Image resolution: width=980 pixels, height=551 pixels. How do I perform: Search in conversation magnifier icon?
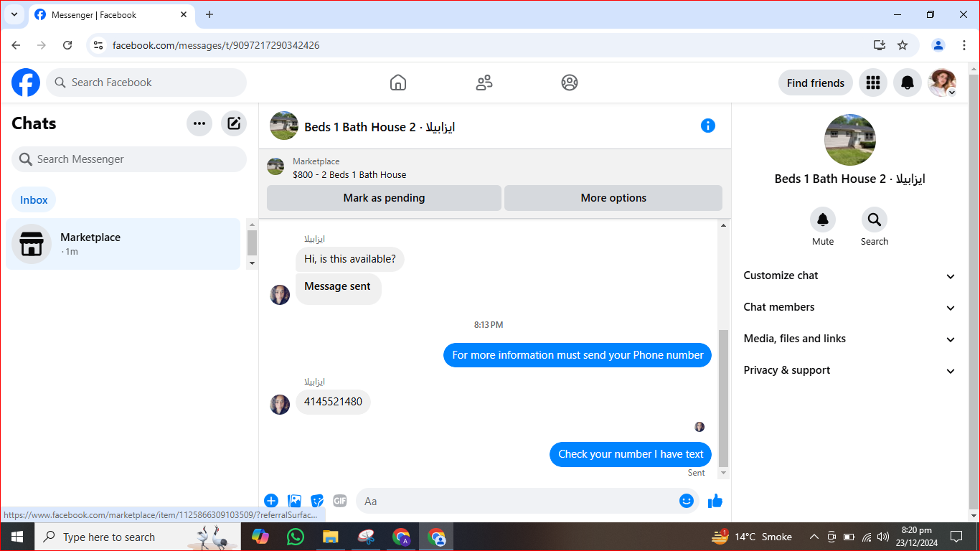point(875,220)
